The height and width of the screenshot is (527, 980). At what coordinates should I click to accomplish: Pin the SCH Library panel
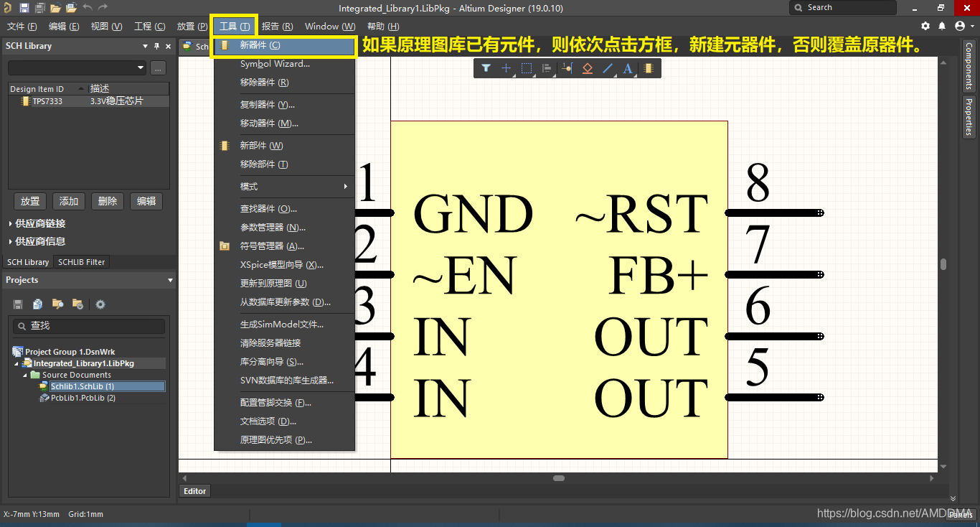(x=156, y=46)
